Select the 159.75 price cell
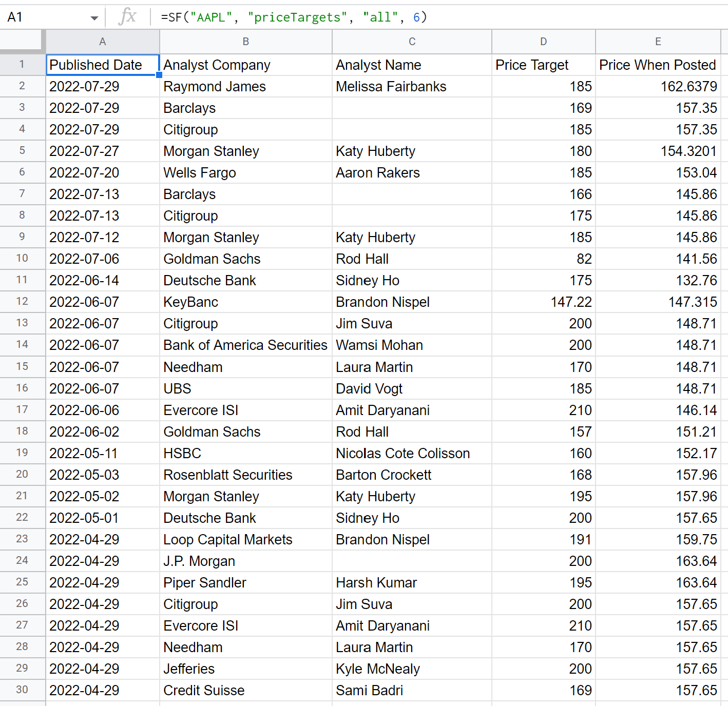This screenshot has width=728, height=706. [x=658, y=540]
